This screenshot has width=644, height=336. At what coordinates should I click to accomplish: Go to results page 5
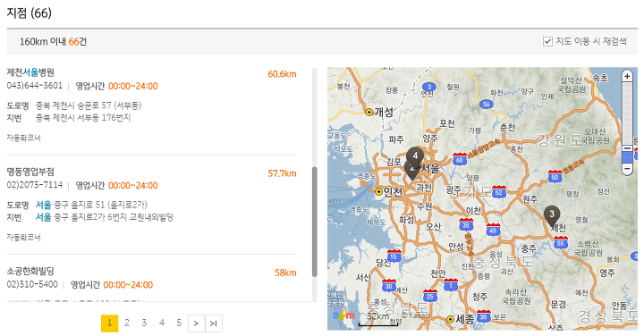tap(179, 323)
